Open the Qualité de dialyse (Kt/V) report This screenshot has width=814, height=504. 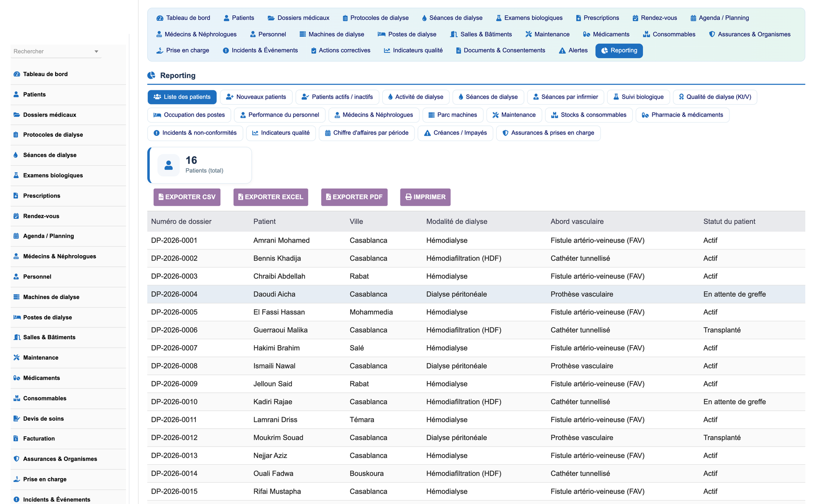(x=715, y=97)
